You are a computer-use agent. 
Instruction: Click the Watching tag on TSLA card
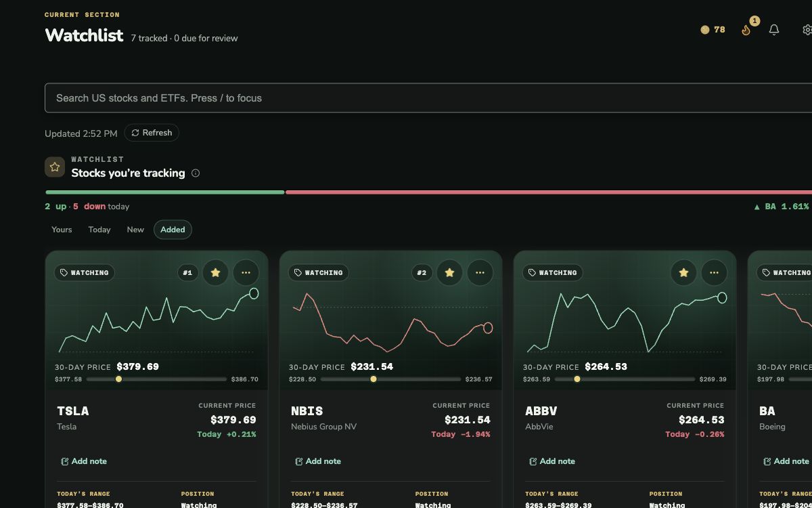85,272
